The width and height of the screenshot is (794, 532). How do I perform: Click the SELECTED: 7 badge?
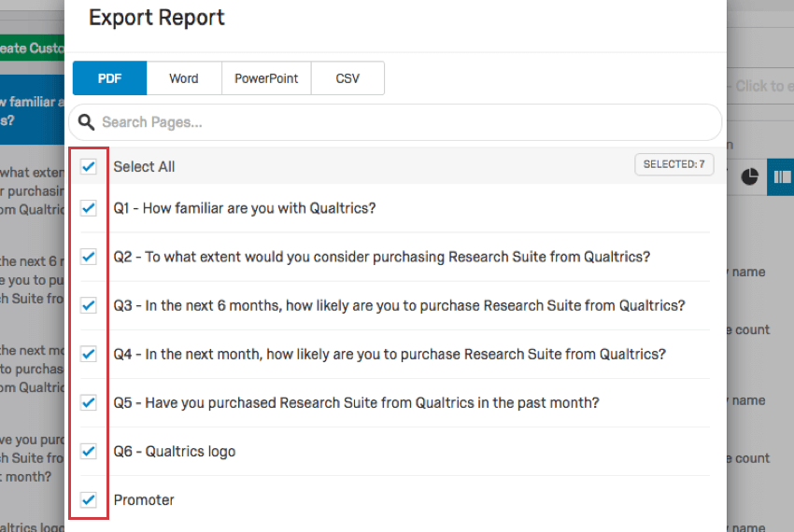pos(673,164)
